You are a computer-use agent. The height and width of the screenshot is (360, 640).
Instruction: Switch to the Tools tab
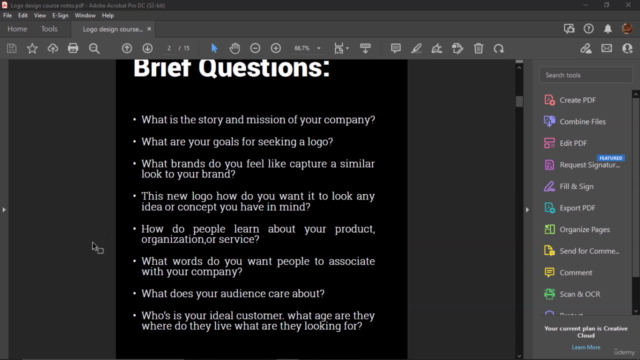(x=49, y=29)
